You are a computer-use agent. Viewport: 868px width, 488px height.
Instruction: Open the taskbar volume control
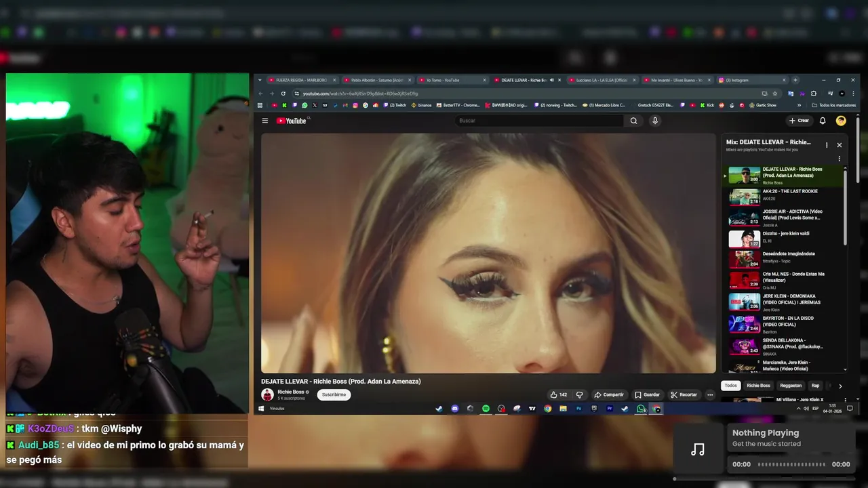(806, 409)
